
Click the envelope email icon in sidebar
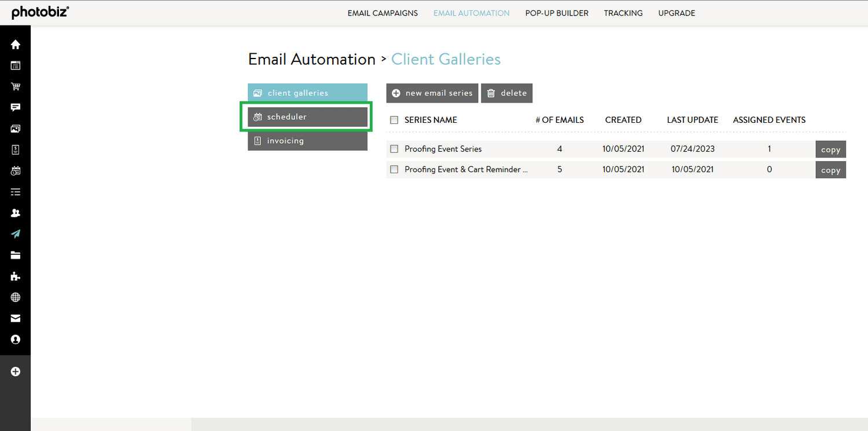pyautogui.click(x=16, y=319)
